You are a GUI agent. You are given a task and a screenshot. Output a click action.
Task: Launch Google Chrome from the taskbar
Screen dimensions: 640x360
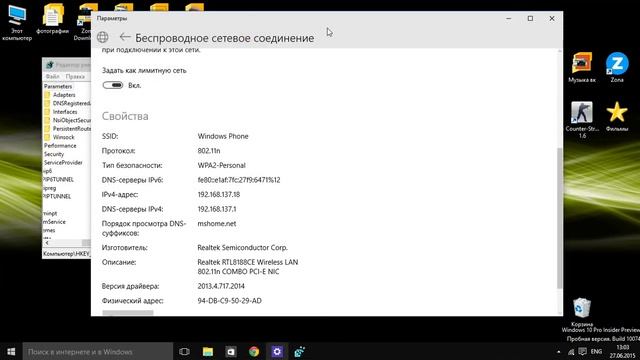254,351
